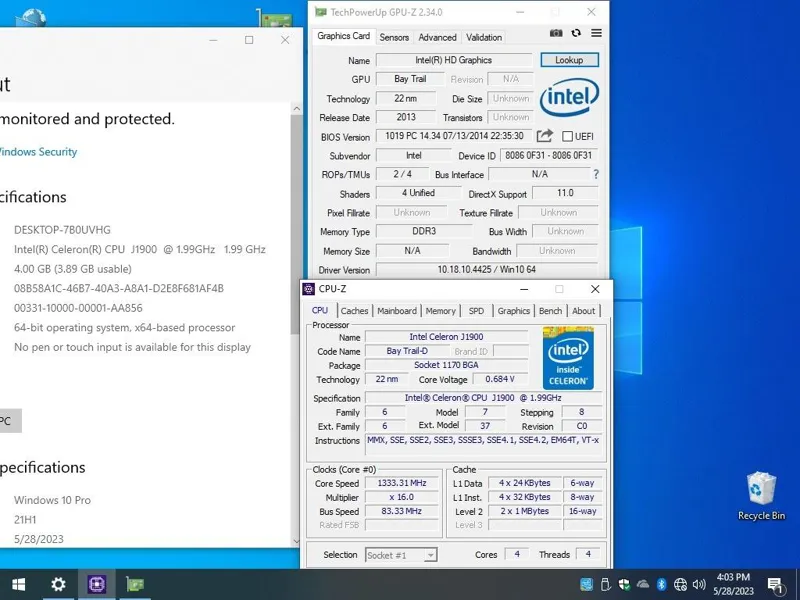Open the About tab in CPU-Z
This screenshot has height=600, width=800.
click(583, 311)
